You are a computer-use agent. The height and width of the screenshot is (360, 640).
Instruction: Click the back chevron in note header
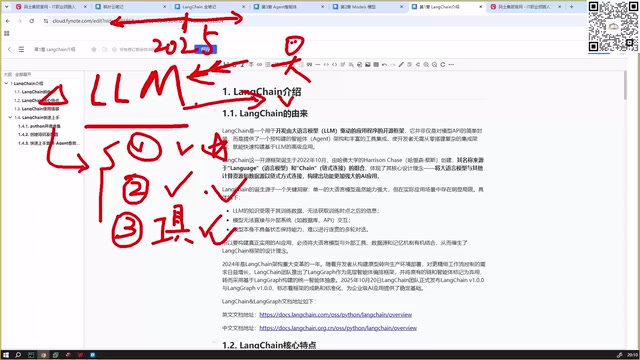point(9,49)
